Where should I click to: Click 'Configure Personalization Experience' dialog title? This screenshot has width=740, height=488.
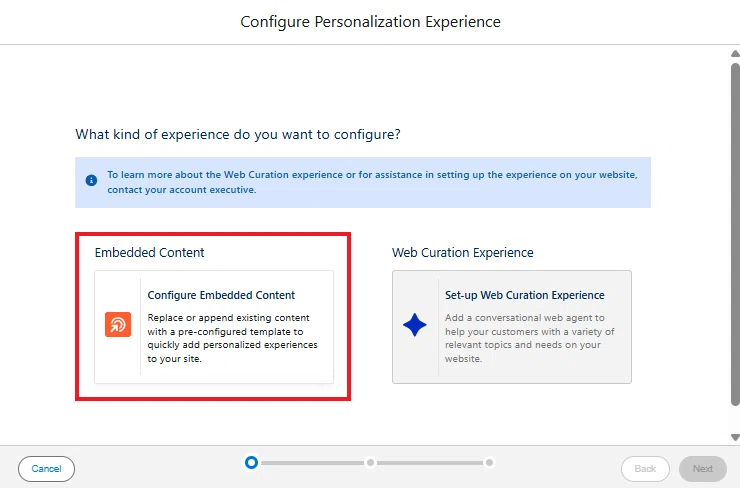[370, 22]
